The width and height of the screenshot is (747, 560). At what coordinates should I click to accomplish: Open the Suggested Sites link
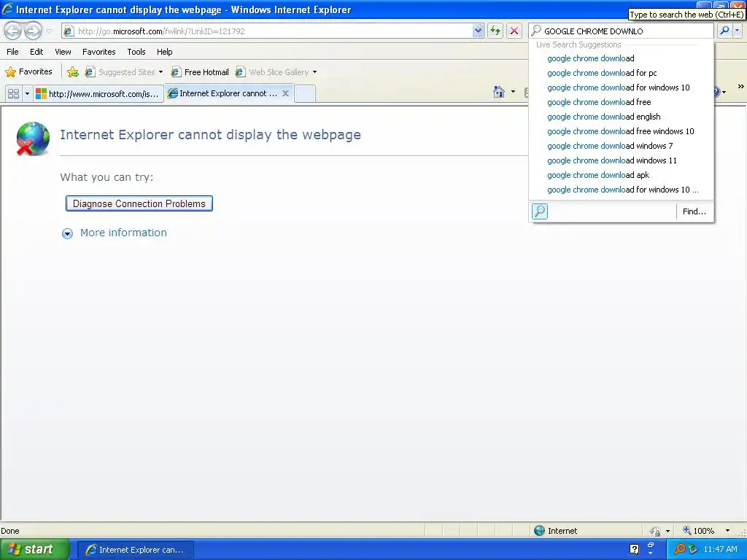pos(120,72)
